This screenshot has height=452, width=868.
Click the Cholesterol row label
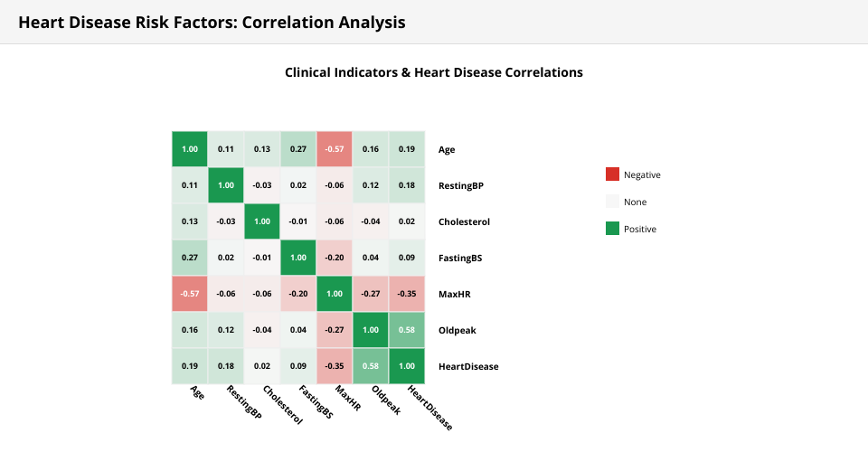click(463, 221)
